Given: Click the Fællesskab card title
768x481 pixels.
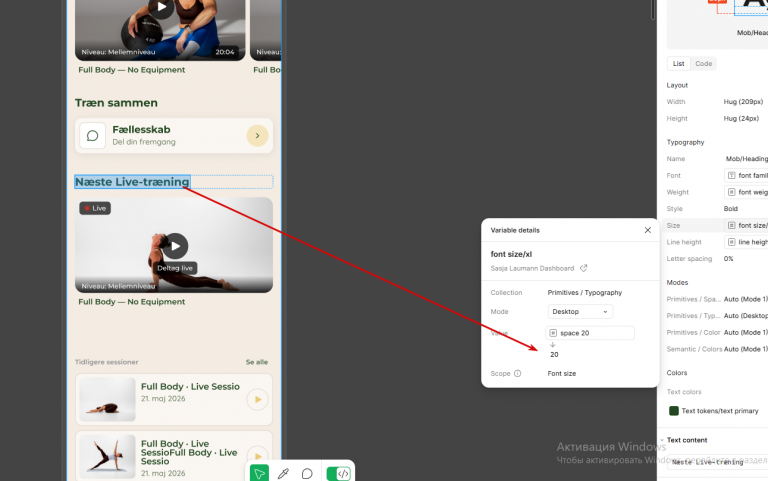Looking at the screenshot, I should click(x=142, y=129).
